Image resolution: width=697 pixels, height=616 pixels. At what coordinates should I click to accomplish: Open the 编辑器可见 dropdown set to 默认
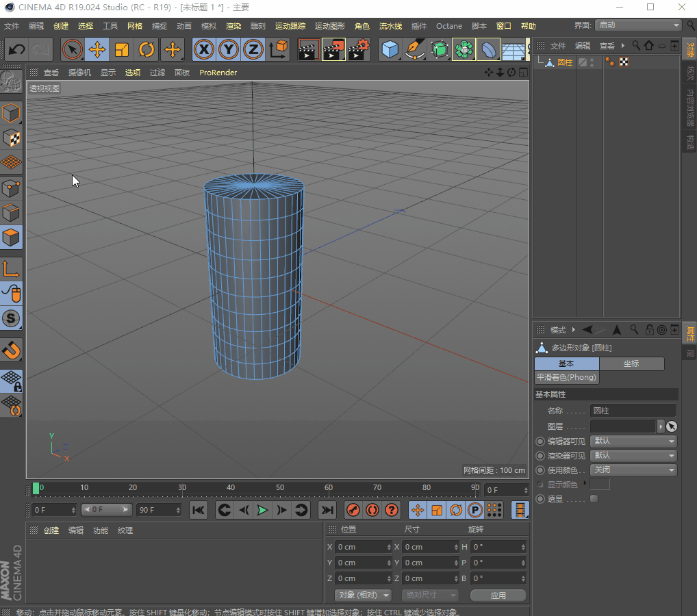633,441
